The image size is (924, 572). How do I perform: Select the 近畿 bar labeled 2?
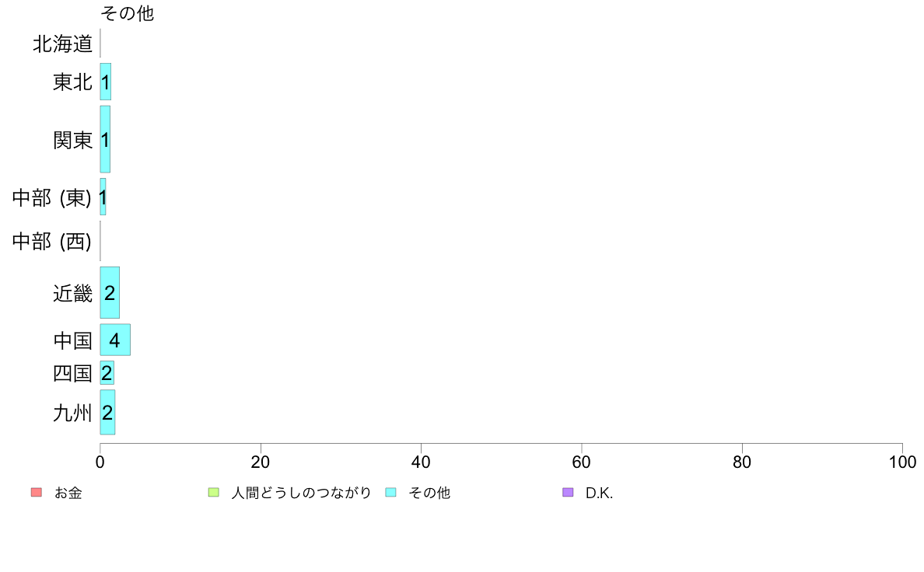(110, 293)
